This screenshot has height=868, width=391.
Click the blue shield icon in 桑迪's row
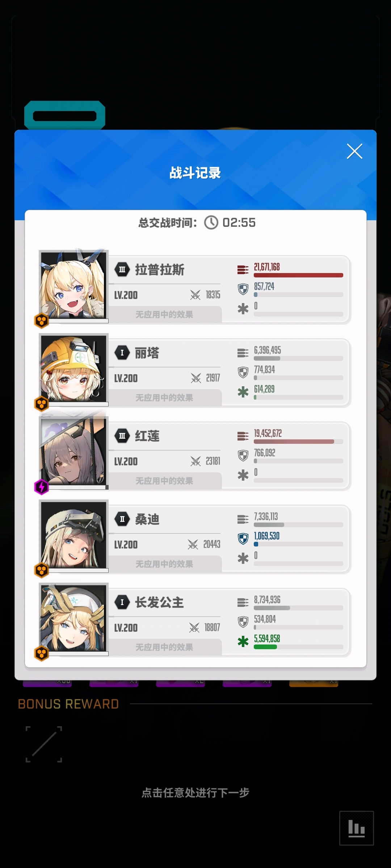pyautogui.click(x=243, y=539)
